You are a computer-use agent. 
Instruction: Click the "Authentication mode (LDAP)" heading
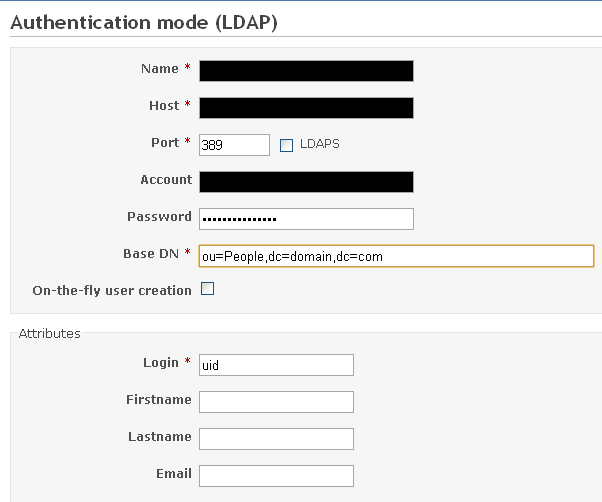tap(144, 21)
